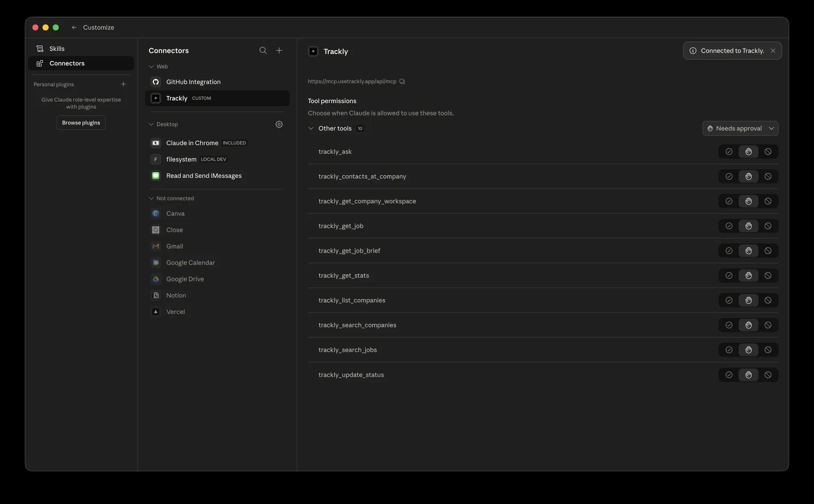Switch to the Skills section
Image resolution: width=814 pixels, height=504 pixels.
(x=57, y=48)
